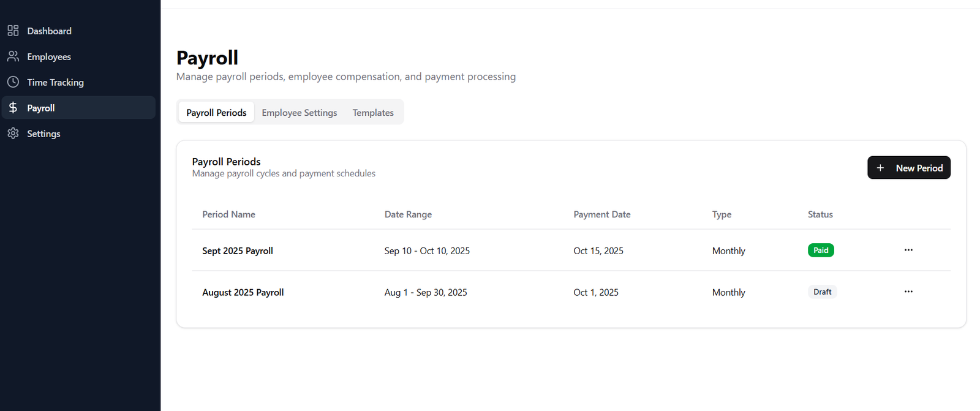
Task: Click the Employees people icon
Action: pyautogui.click(x=13, y=56)
